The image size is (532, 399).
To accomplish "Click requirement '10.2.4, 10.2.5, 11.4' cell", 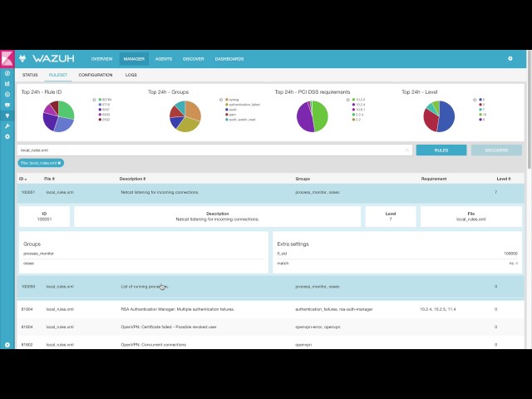I will click(438, 309).
